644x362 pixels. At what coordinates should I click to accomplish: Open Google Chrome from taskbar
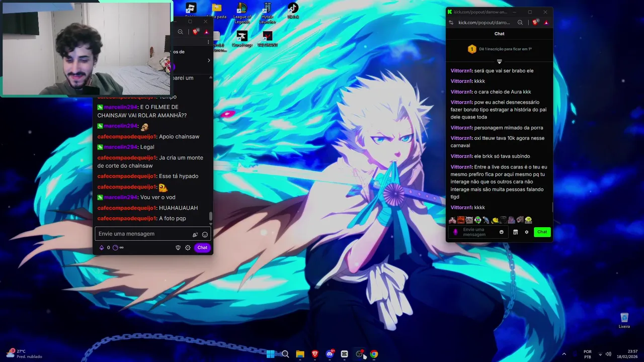tap(374, 354)
